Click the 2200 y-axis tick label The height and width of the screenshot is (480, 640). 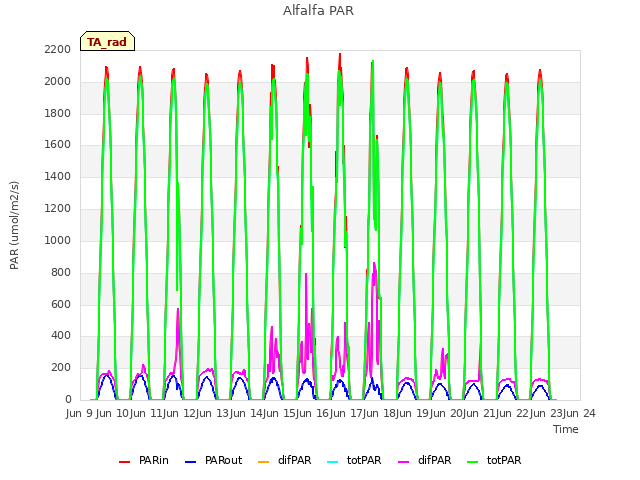click(58, 50)
